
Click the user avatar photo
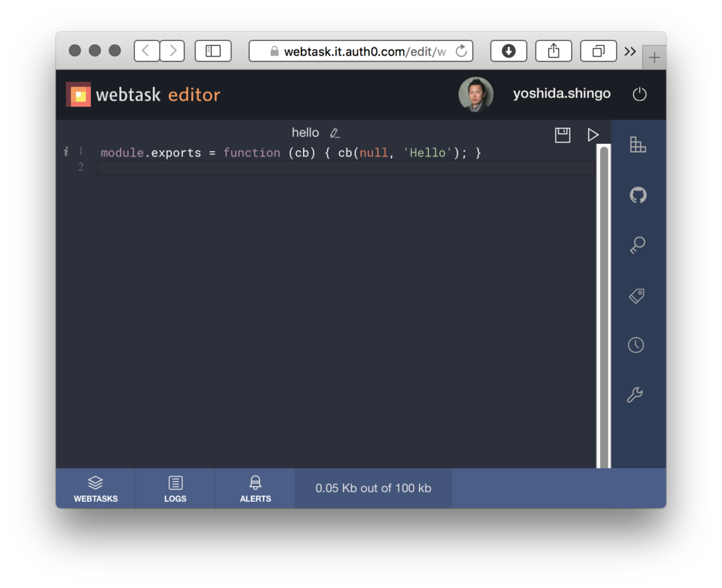pyautogui.click(x=476, y=94)
